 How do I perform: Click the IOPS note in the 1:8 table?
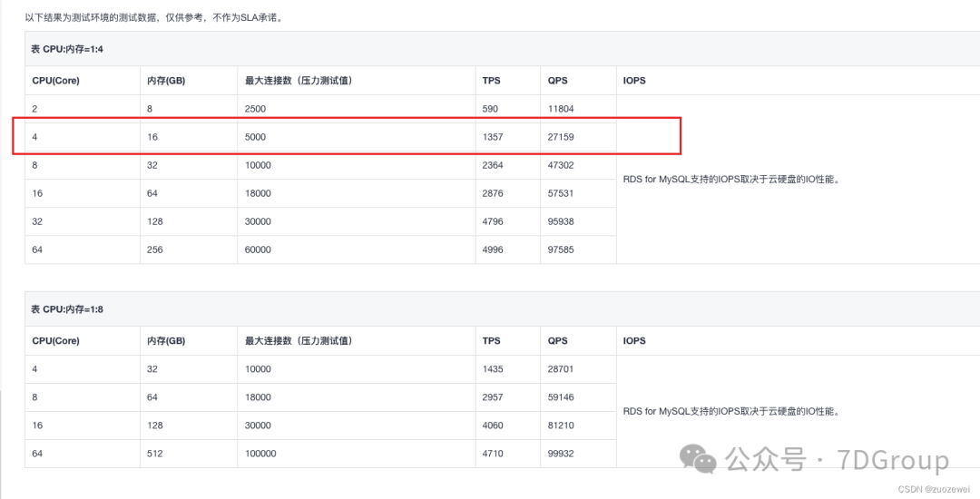[730, 412]
